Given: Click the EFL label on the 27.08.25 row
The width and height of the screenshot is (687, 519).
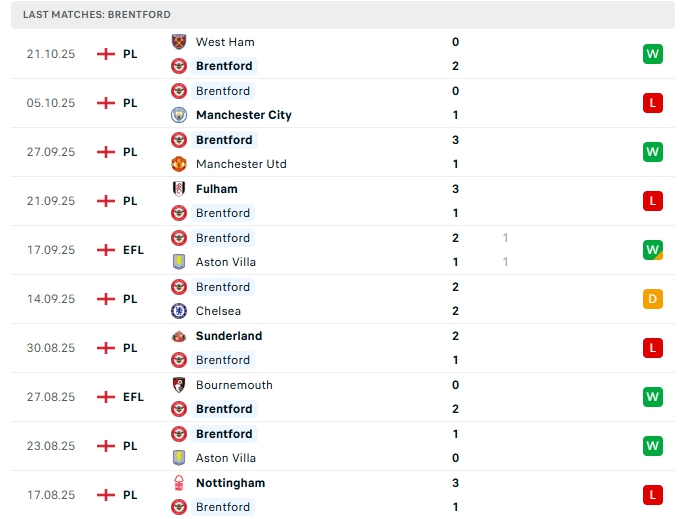Looking at the screenshot, I should coord(133,397).
